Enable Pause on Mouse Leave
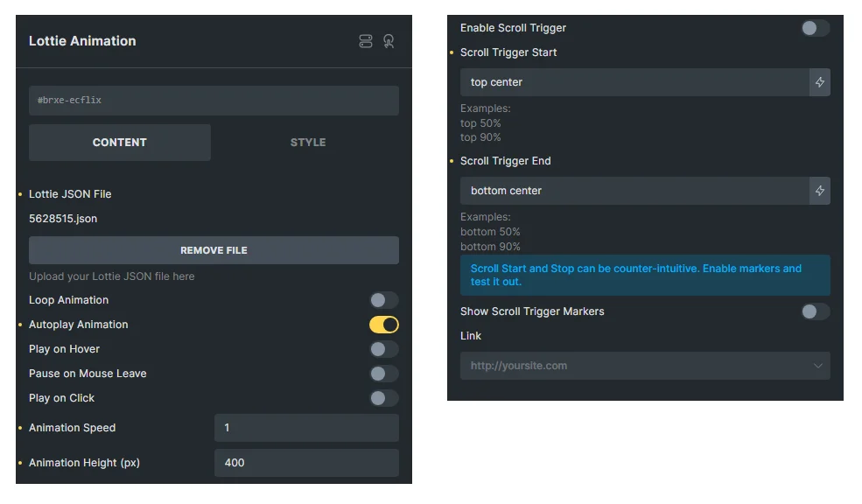The height and width of the screenshot is (504, 862). pyautogui.click(x=383, y=374)
